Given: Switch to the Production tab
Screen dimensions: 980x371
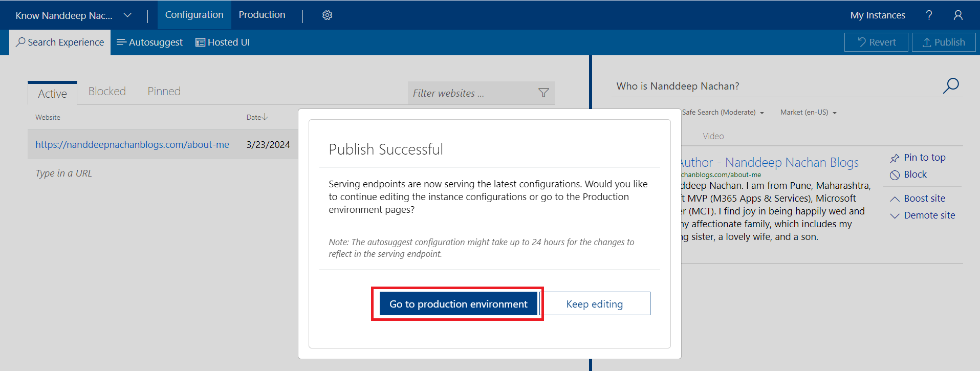Looking at the screenshot, I should coord(262,15).
